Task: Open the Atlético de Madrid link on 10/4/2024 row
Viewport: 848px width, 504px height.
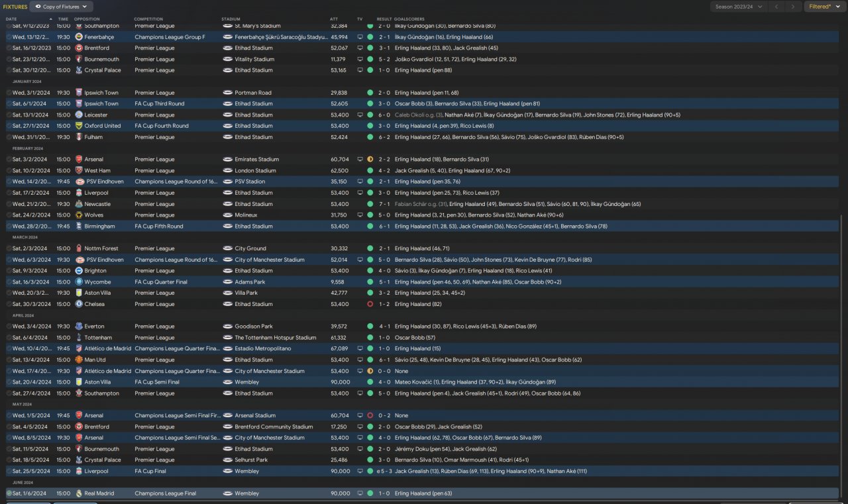Action: click(x=109, y=349)
